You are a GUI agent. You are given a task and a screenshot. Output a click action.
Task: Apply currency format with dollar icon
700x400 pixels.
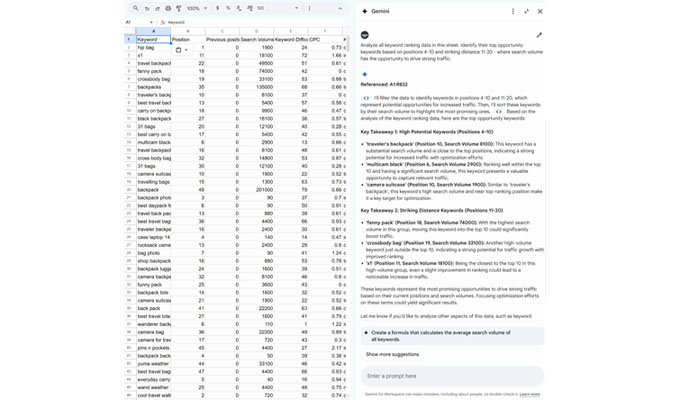(218, 8)
